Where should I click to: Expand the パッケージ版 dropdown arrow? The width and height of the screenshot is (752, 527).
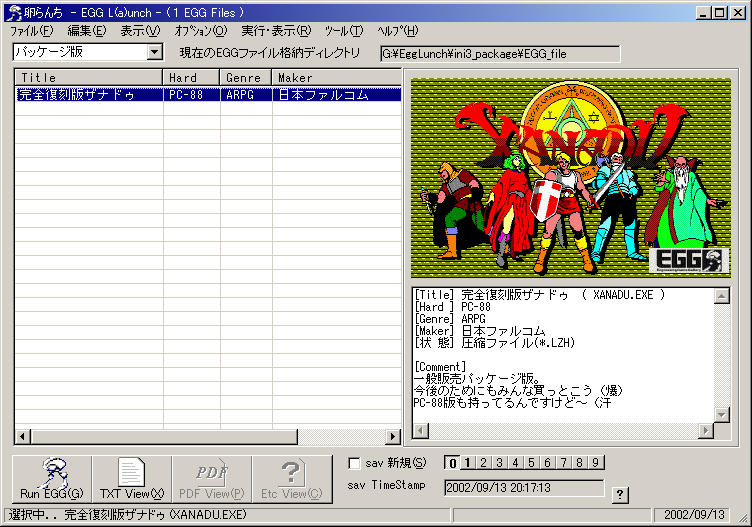click(154, 52)
